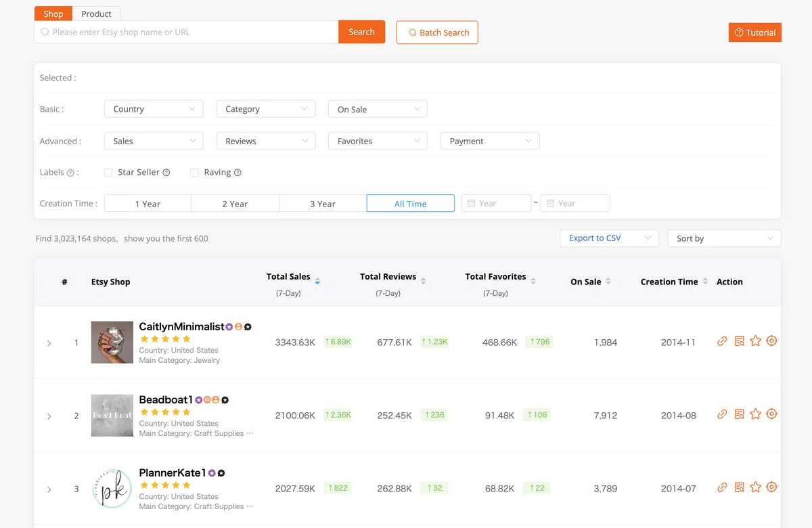The height and width of the screenshot is (528, 812).
Task: Click the start Year date field
Action: pyautogui.click(x=496, y=203)
